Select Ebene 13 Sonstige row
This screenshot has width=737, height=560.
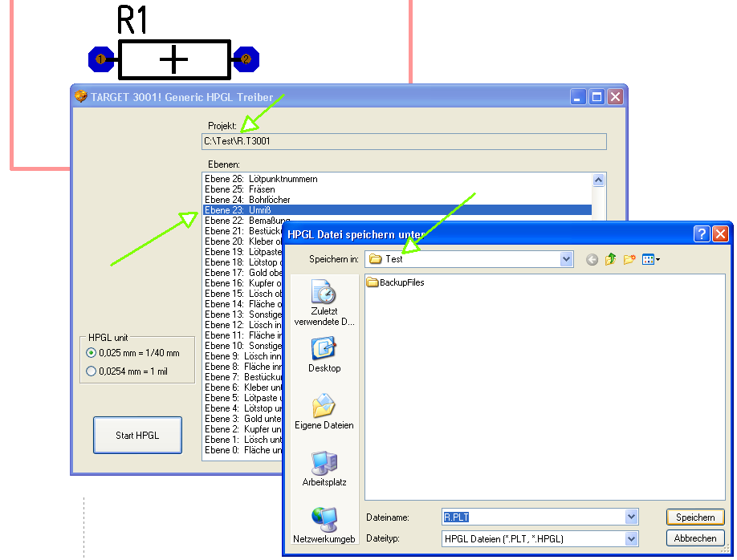[x=242, y=314]
